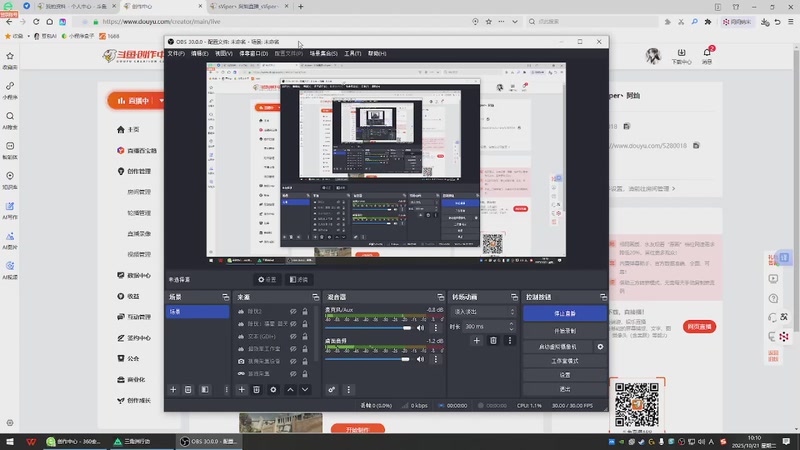This screenshot has height=450, width=800.
Task: Open the 麦克风/Aux three-dot options menu
Action: coord(436,328)
